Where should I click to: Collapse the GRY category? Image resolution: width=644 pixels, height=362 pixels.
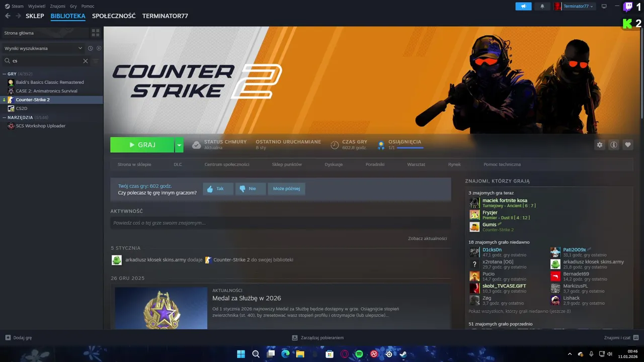(x=5, y=74)
